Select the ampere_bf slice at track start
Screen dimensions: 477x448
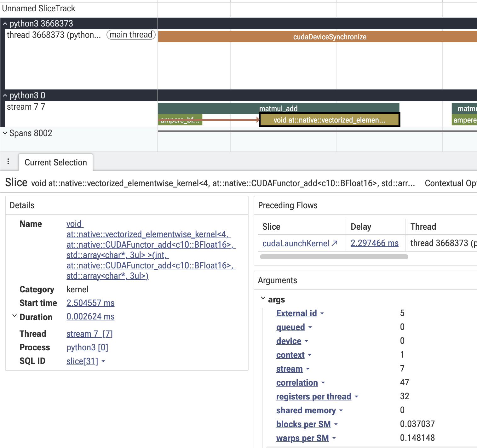pos(180,120)
